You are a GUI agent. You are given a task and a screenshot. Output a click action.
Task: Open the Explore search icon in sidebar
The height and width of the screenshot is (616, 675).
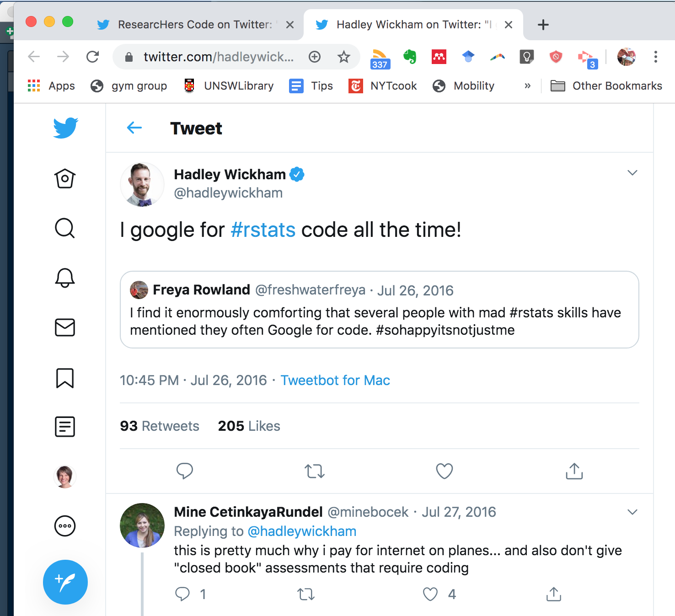(x=65, y=228)
